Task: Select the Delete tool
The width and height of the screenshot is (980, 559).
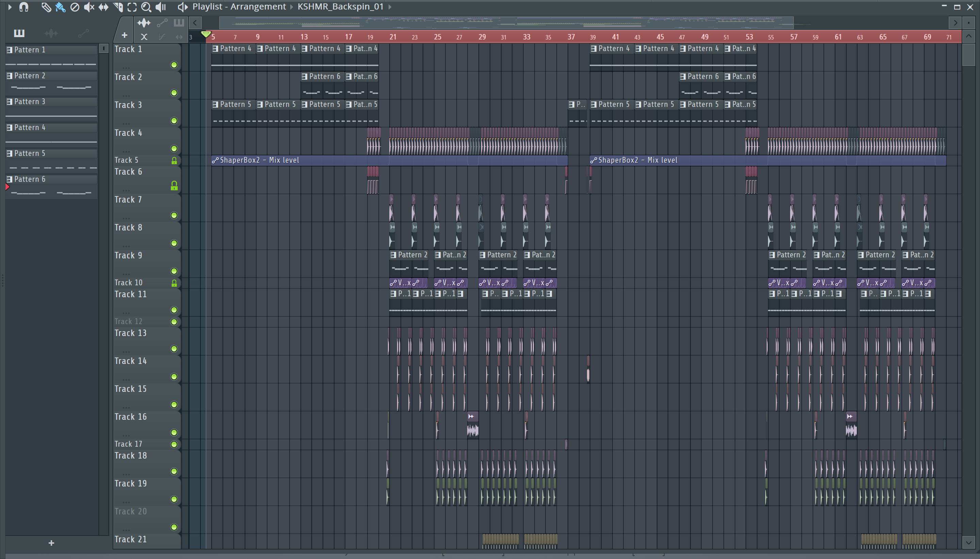Action: click(75, 7)
